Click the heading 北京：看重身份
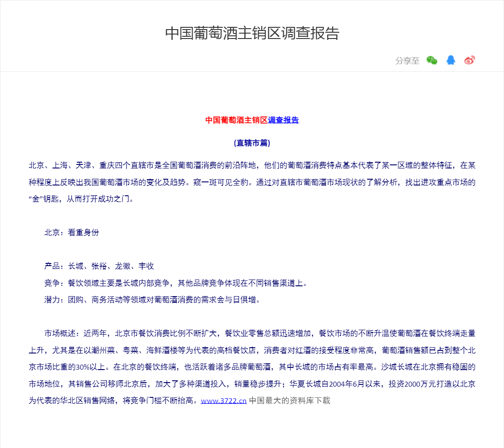This screenshot has width=504, height=448. (72, 233)
